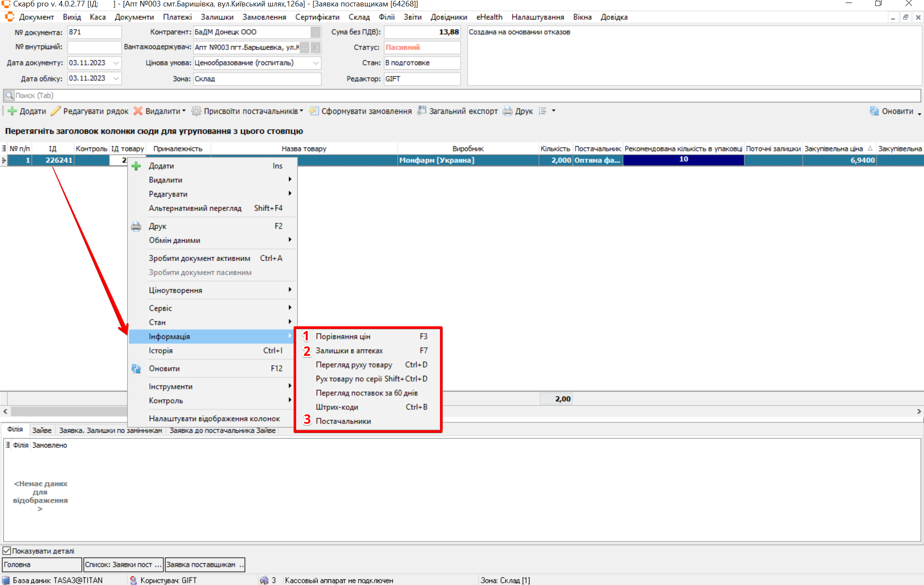
Task: Expand the Цінова умова combo box
Action: click(315, 63)
